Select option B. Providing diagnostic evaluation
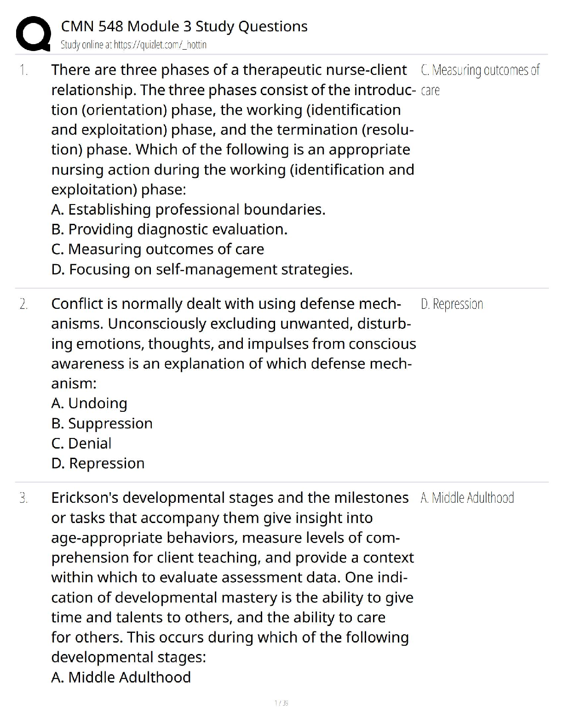 [x=169, y=229]
